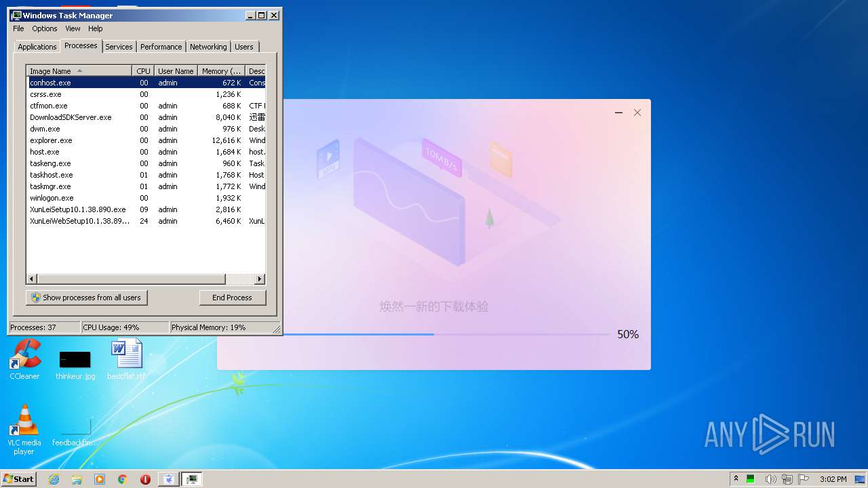Open the Start menu

18,479
